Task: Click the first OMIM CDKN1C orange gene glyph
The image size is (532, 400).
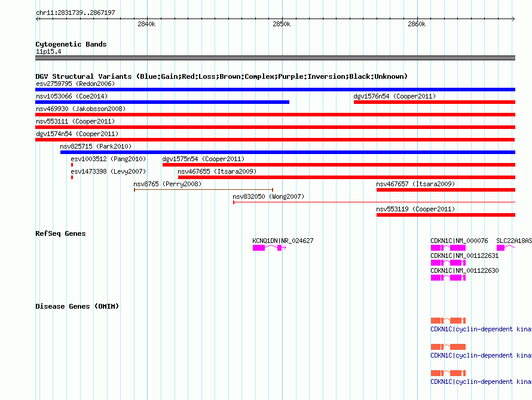Action: tap(448, 321)
